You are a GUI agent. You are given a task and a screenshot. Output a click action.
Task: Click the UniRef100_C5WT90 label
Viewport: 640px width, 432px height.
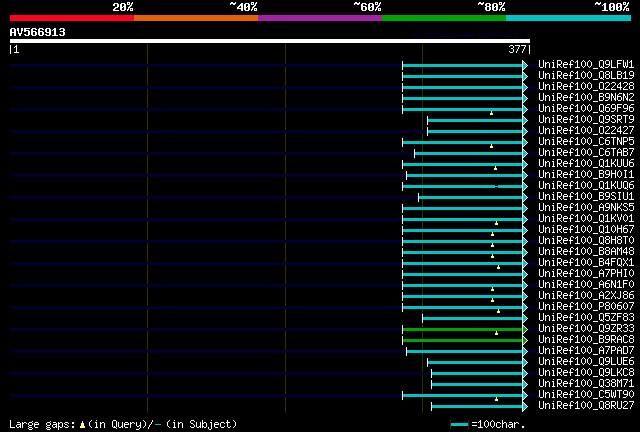coord(586,395)
